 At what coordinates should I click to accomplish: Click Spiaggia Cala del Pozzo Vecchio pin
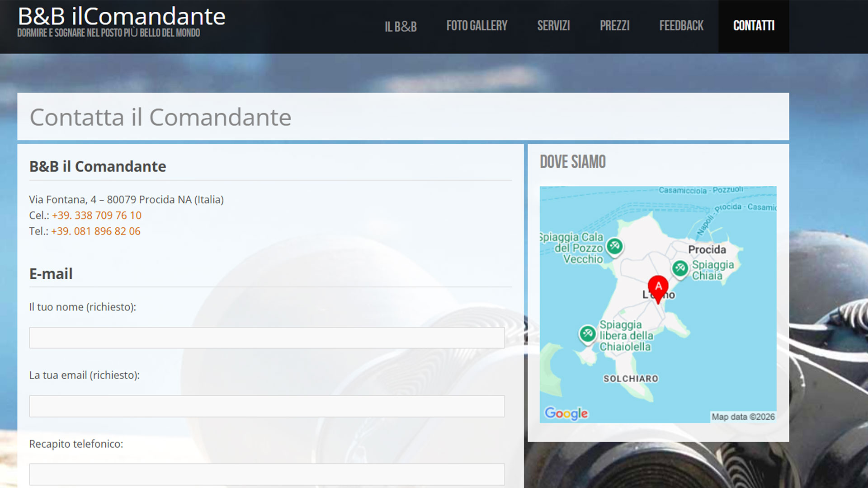[x=614, y=246]
